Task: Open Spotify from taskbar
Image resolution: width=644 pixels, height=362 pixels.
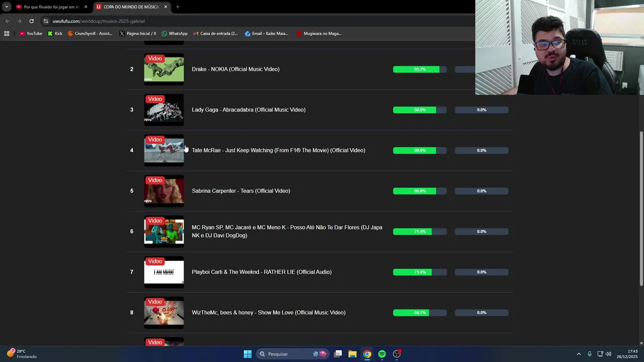Action: tap(382, 354)
